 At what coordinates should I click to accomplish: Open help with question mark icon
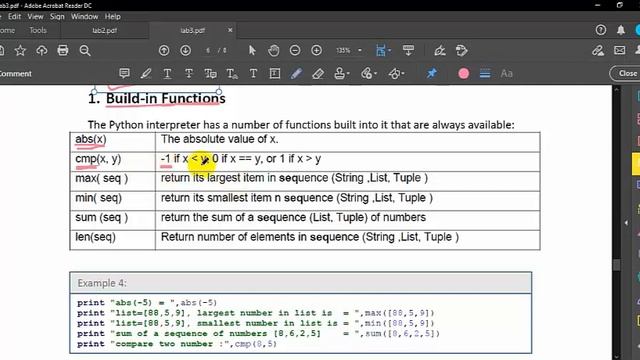[x=600, y=30]
